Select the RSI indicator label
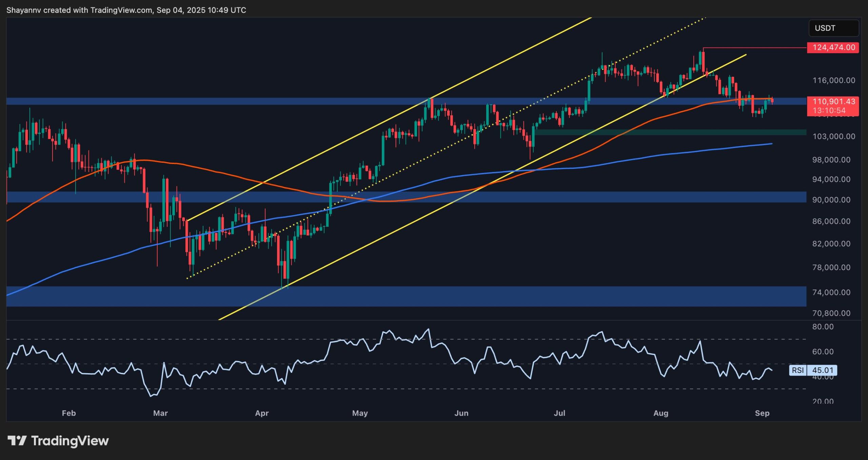Screen dimensions: 868x460 click(798, 371)
